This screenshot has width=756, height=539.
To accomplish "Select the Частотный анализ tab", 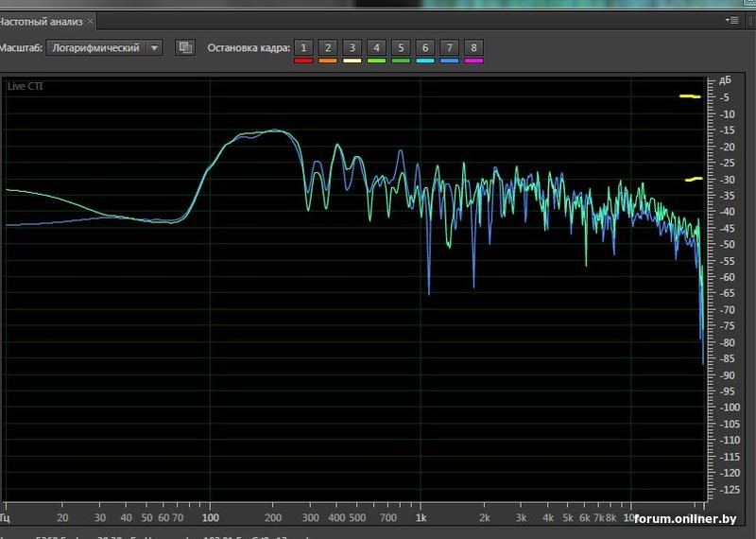I will coord(40,21).
